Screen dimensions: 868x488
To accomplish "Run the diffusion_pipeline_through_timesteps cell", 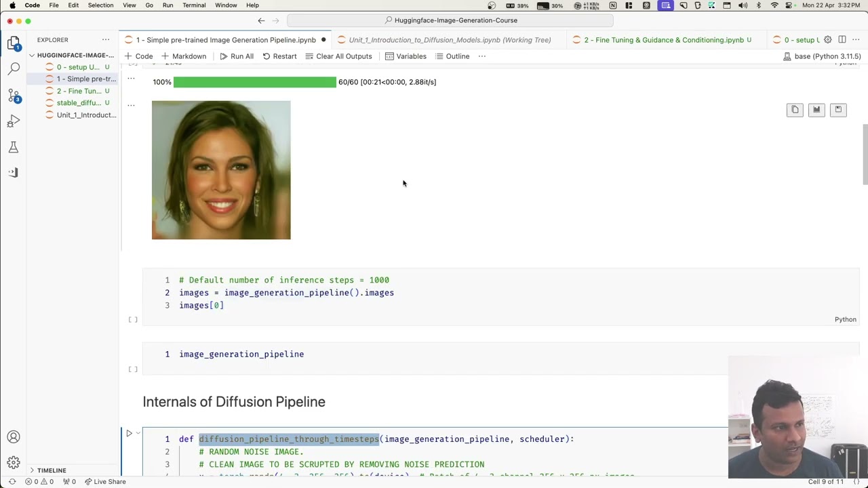I will click(129, 433).
